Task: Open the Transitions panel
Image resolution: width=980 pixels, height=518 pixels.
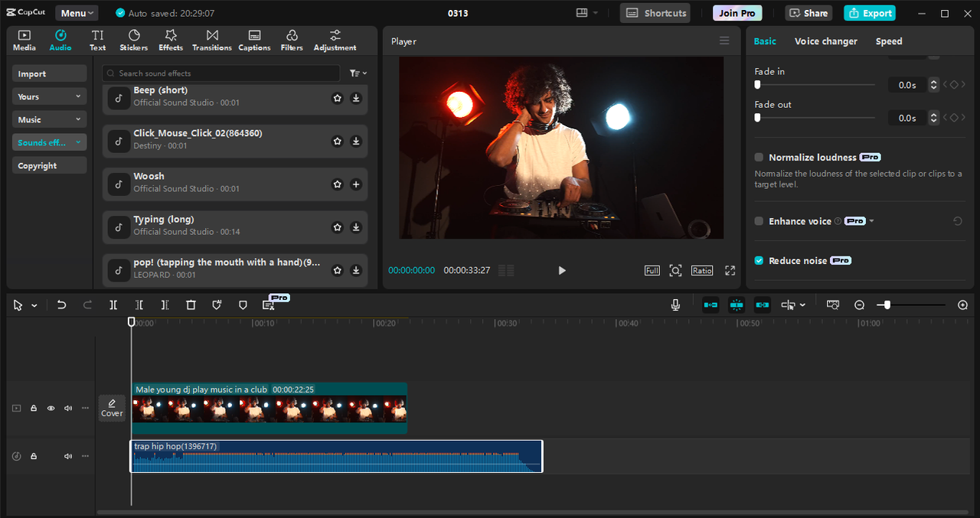Action: (211, 40)
